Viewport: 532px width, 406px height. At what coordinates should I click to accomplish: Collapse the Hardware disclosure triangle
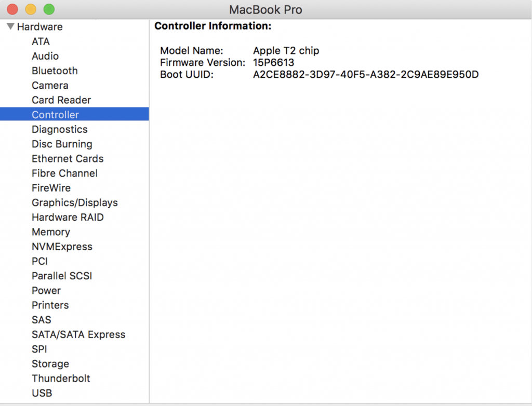coord(10,26)
